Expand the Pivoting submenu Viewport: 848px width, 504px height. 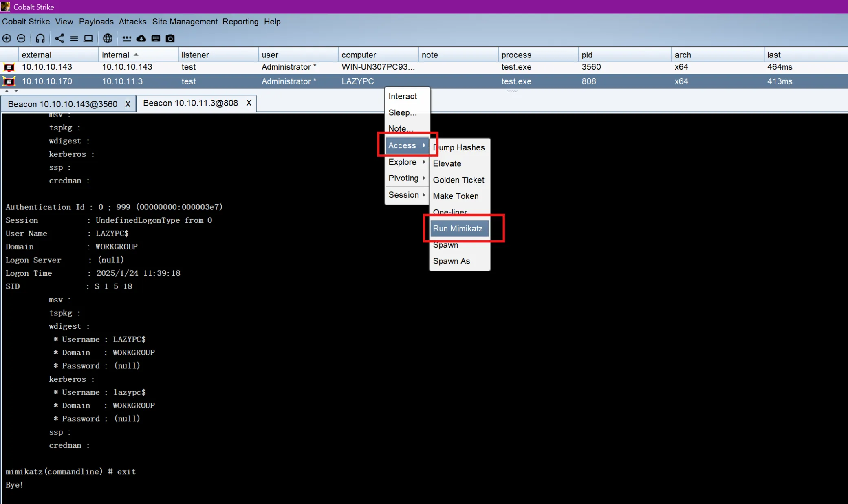tap(407, 178)
